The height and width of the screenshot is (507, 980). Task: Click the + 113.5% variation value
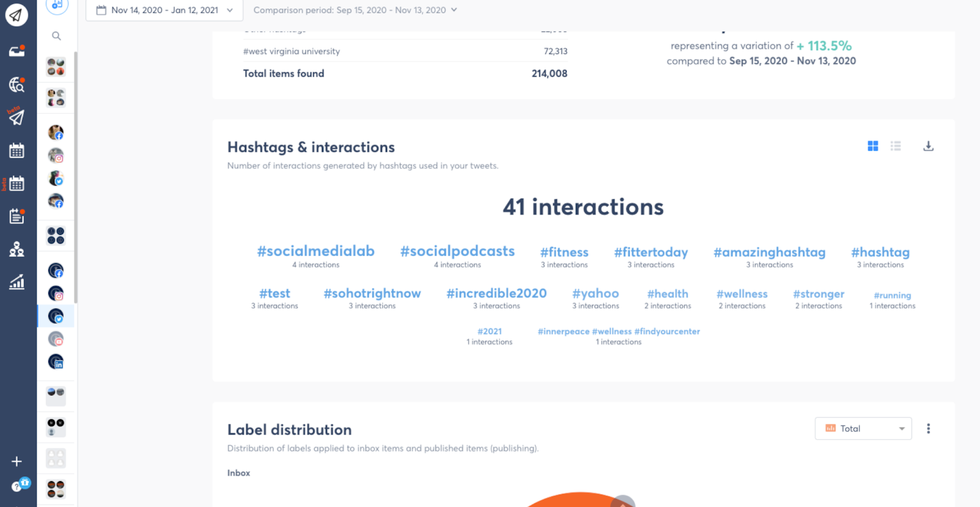824,46
